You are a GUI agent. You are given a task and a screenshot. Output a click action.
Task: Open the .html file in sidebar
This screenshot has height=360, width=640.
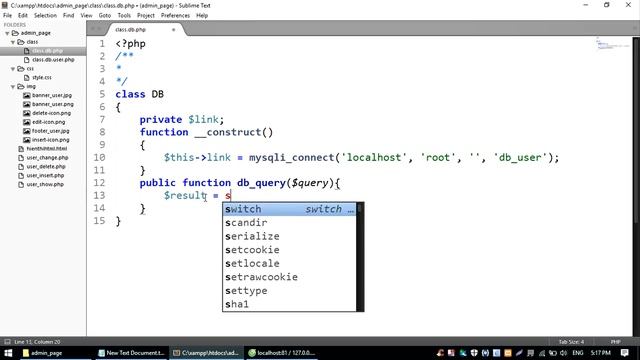pos(47,149)
